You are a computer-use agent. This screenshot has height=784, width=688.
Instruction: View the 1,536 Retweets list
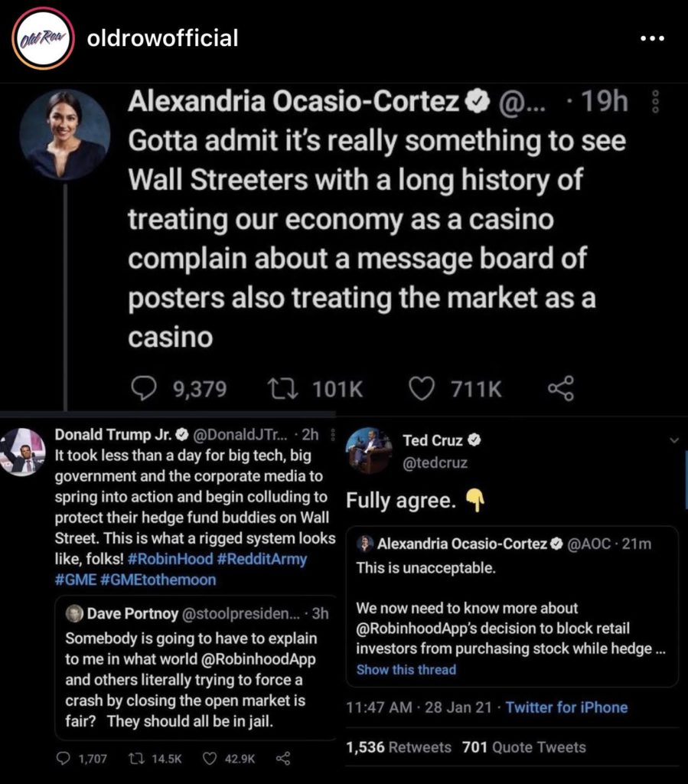pos(399,747)
